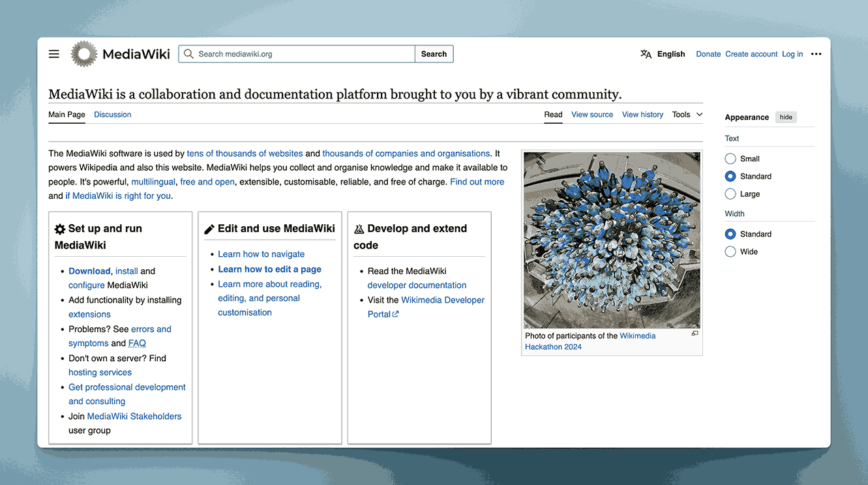Screen dimensions: 868x485
Task: Click the language translate icon
Action: pos(646,54)
